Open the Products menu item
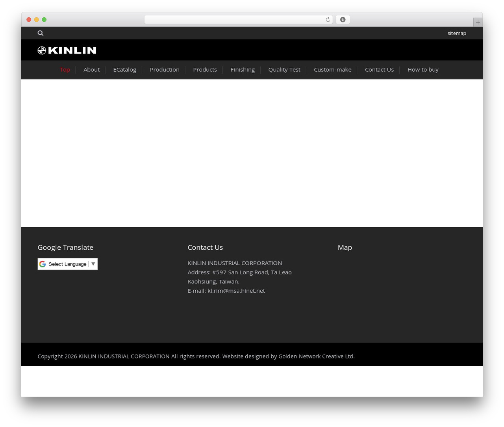 pyautogui.click(x=205, y=70)
